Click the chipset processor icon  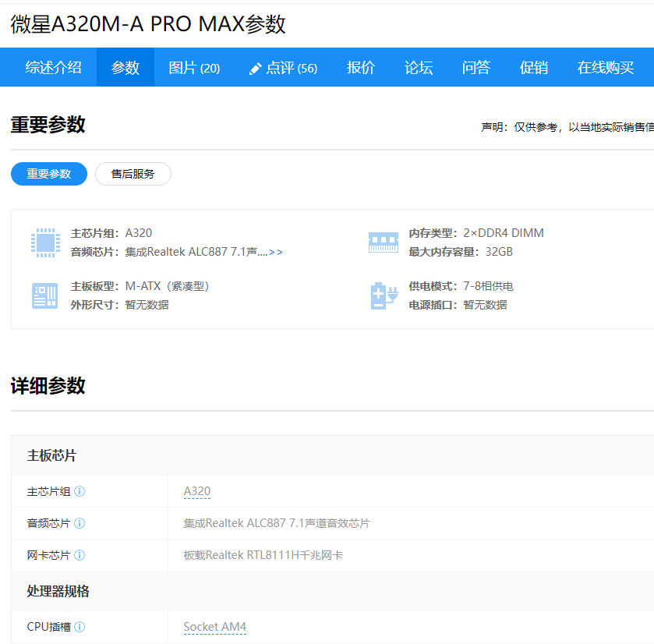45,242
